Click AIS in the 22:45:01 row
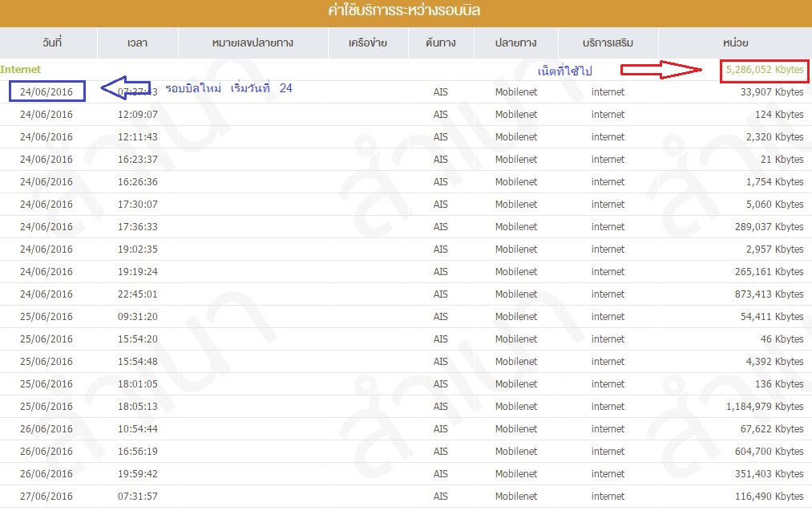 click(x=441, y=294)
